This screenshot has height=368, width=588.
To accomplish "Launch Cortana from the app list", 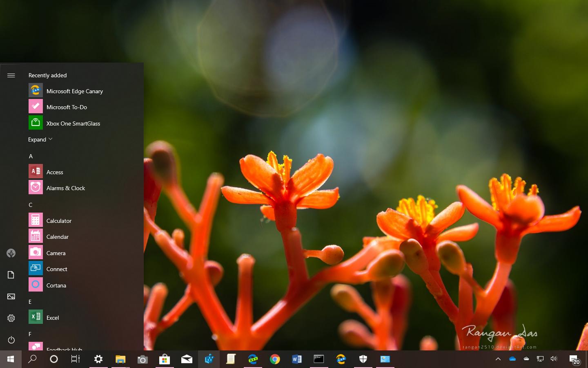I will pyautogui.click(x=56, y=285).
